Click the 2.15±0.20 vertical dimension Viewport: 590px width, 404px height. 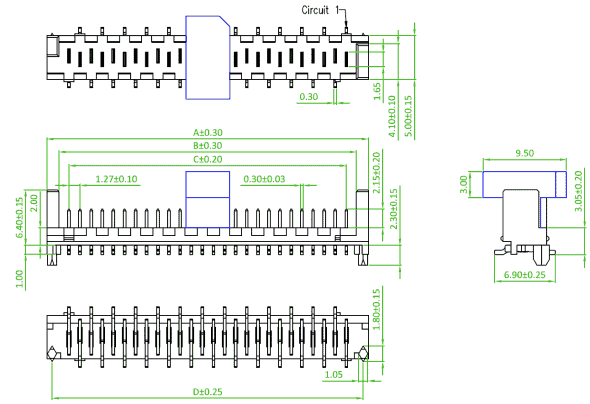(376, 172)
